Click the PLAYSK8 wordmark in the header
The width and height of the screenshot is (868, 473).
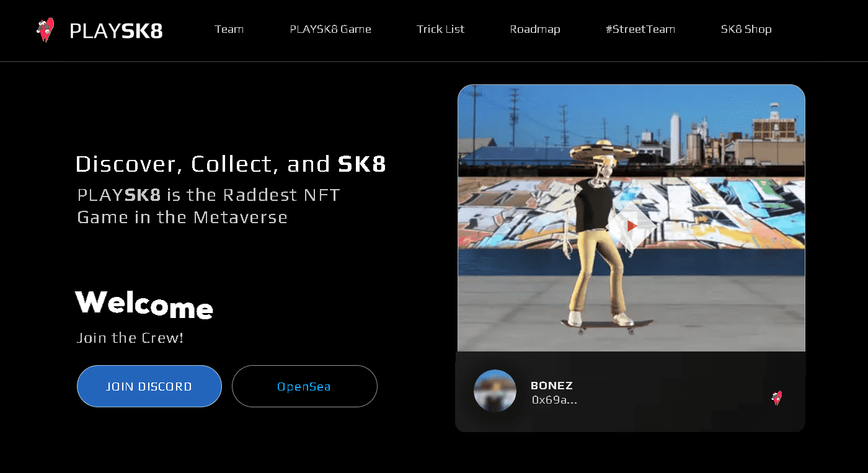115,30
